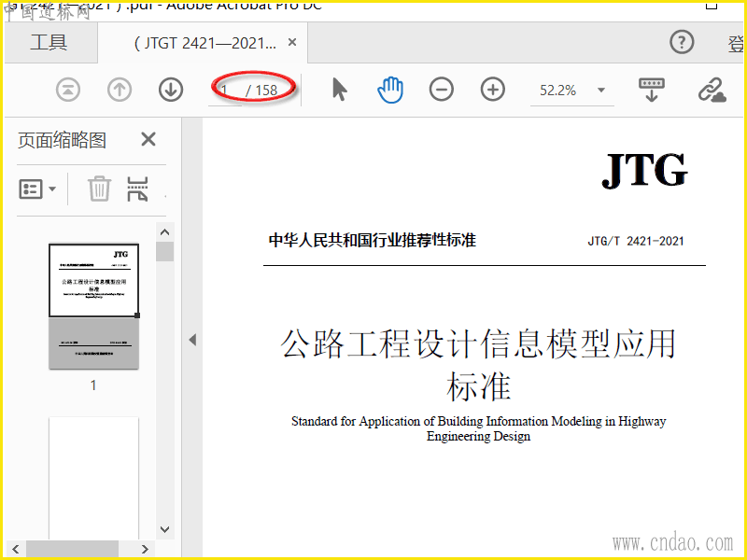
Task: Click the 公路工程设计信息模型应用 title text
Action: click(x=478, y=343)
